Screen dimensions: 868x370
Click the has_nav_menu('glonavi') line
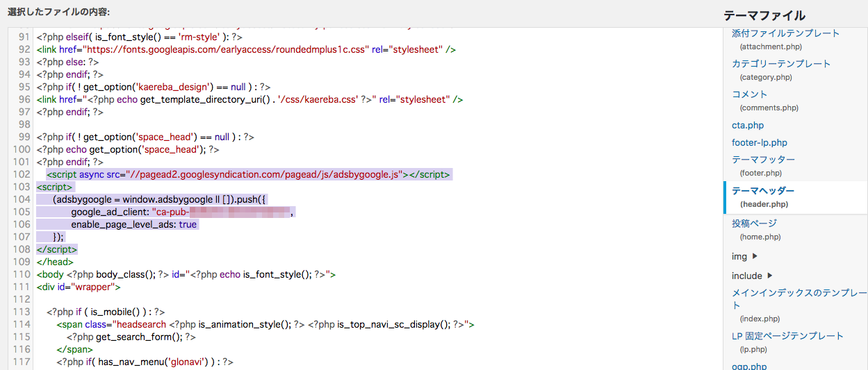(x=145, y=362)
